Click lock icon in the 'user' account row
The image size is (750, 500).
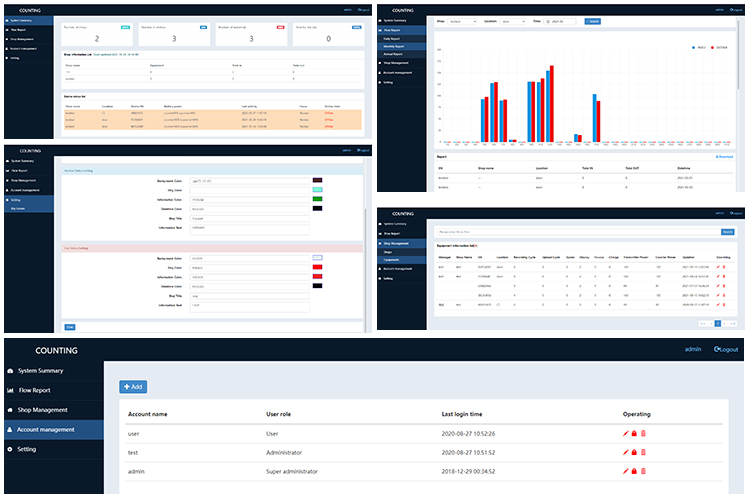635,433
